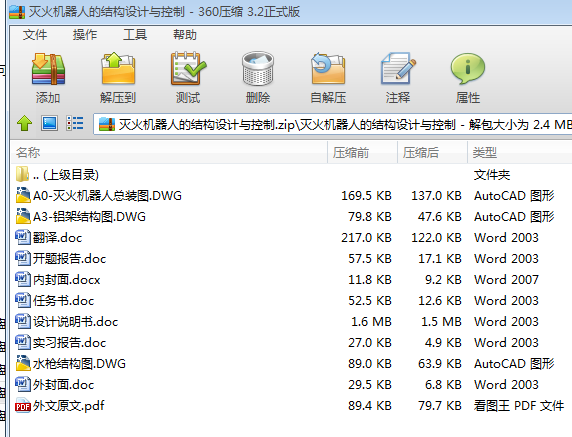Click the Word 2007 type cell

coord(506,280)
